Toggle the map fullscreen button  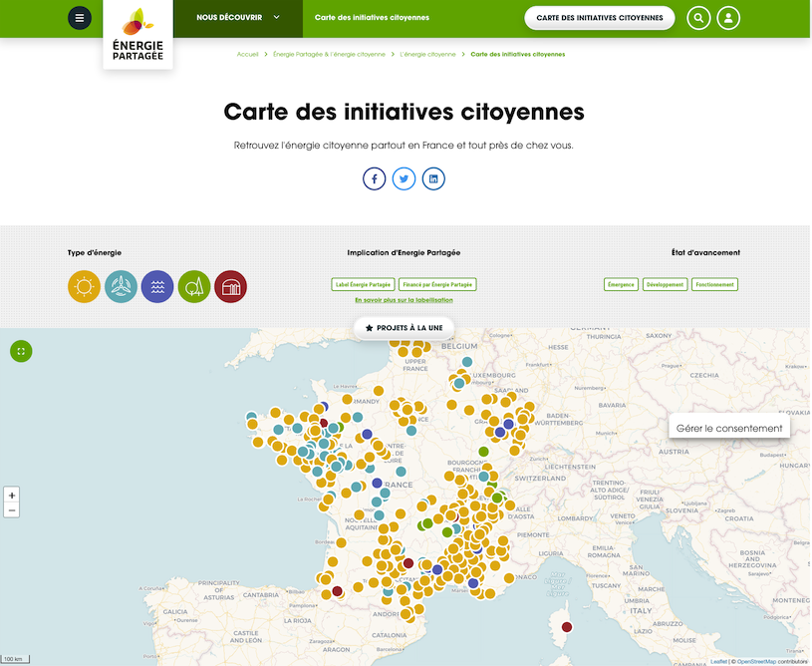tap(21, 351)
